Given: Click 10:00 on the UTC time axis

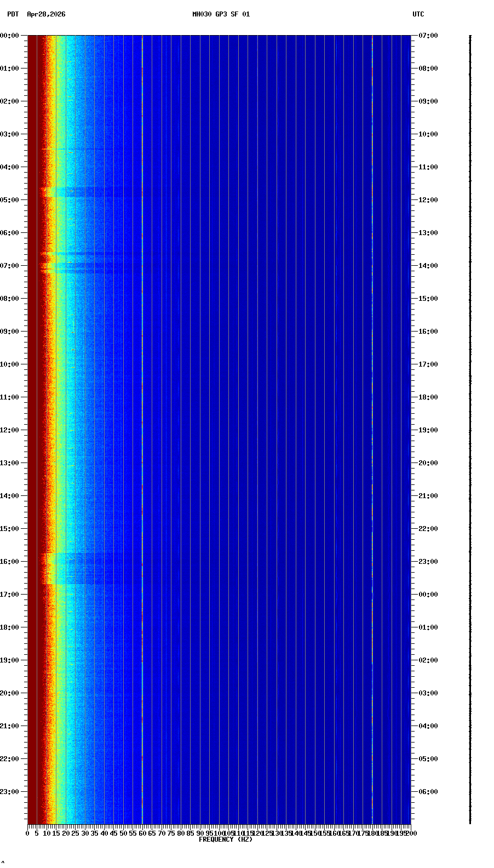Looking at the screenshot, I should point(428,134).
